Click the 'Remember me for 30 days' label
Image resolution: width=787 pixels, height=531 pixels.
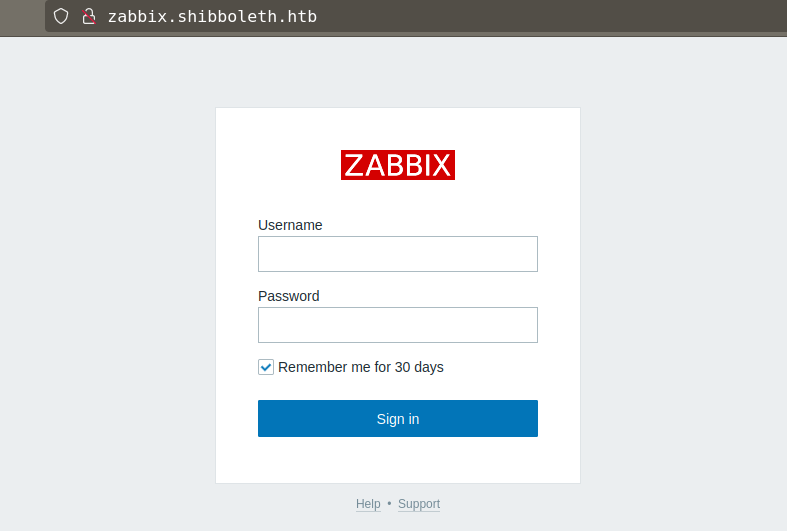click(361, 367)
